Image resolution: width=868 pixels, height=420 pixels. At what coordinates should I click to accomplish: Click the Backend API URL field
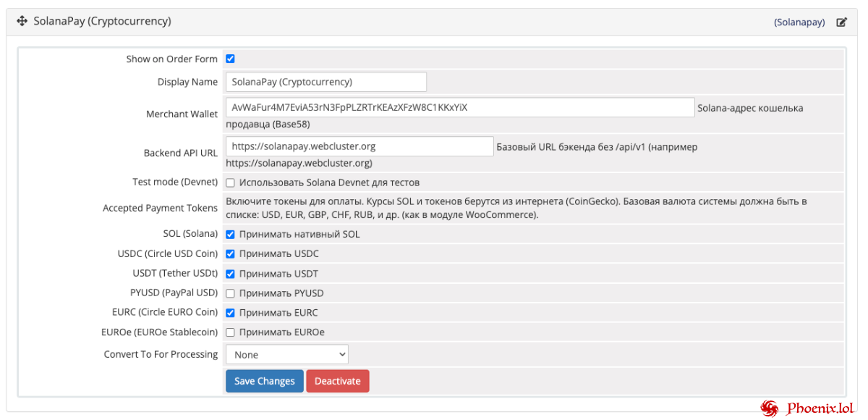point(359,146)
